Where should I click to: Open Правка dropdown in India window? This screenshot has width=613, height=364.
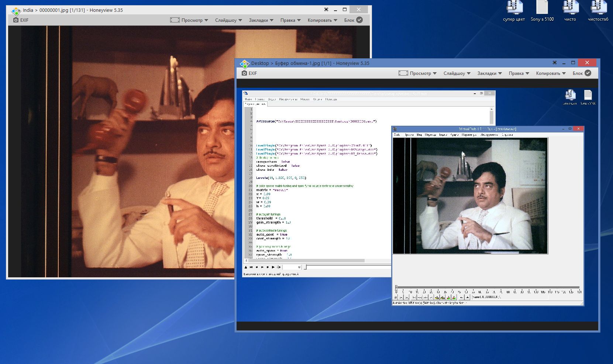290,20
